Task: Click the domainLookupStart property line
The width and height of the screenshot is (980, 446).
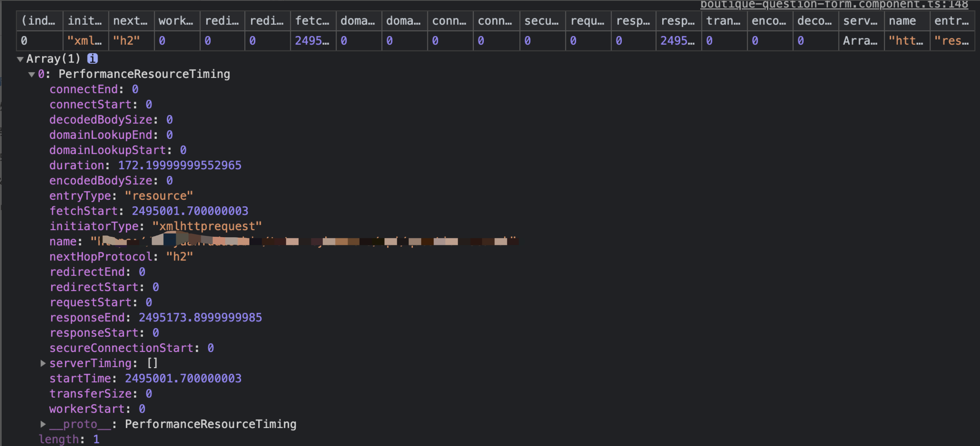Action: [118, 150]
